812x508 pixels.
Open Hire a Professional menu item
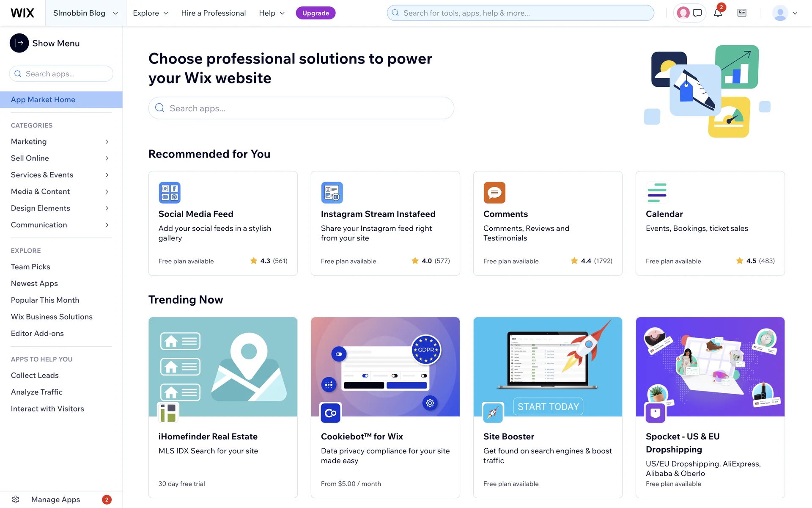pos(213,13)
